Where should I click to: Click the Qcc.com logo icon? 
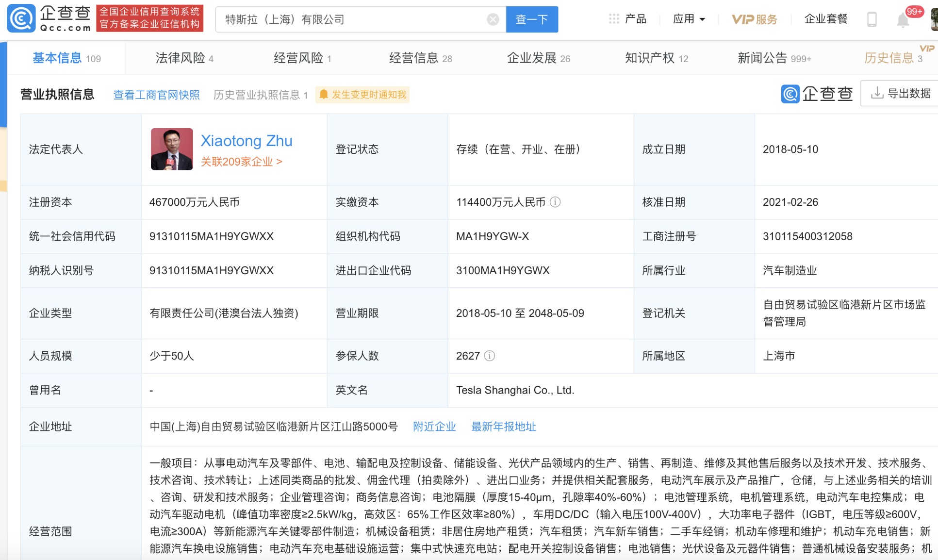click(x=21, y=18)
